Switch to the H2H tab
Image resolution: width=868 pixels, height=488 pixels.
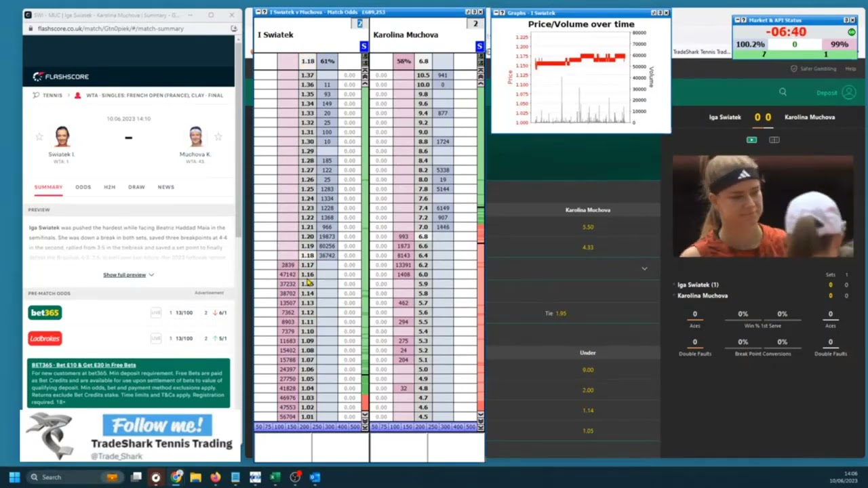[x=109, y=187]
